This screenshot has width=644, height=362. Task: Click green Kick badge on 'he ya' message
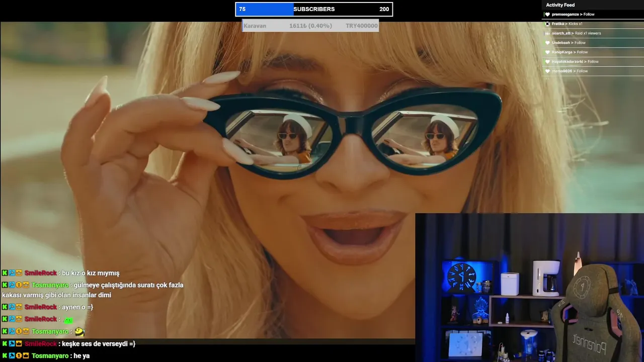[x=5, y=355]
